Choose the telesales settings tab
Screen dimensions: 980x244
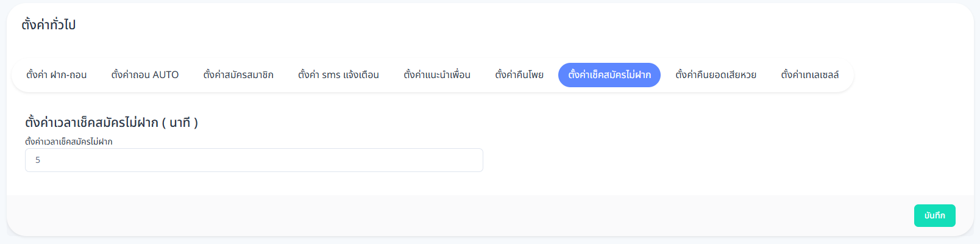point(810,75)
